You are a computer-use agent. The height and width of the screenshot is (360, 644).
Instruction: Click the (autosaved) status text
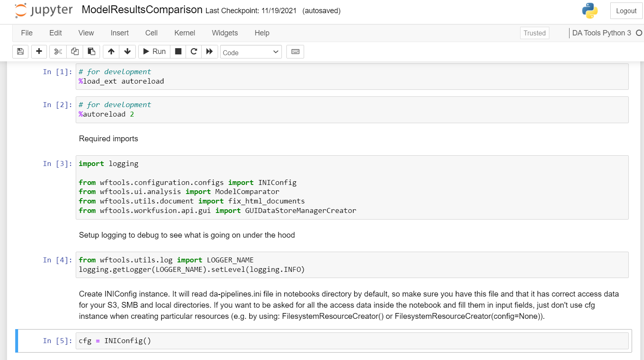321,11
